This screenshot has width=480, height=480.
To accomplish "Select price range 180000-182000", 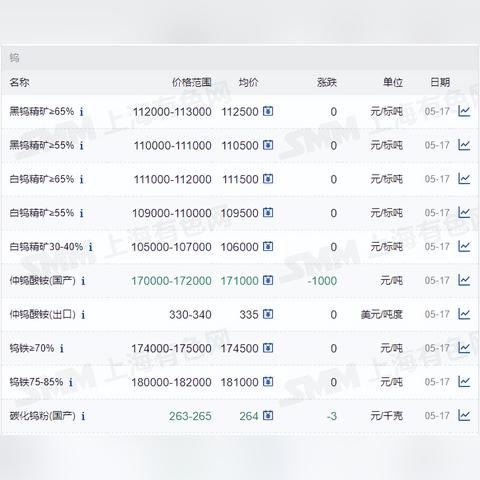I will pos(171,382).
